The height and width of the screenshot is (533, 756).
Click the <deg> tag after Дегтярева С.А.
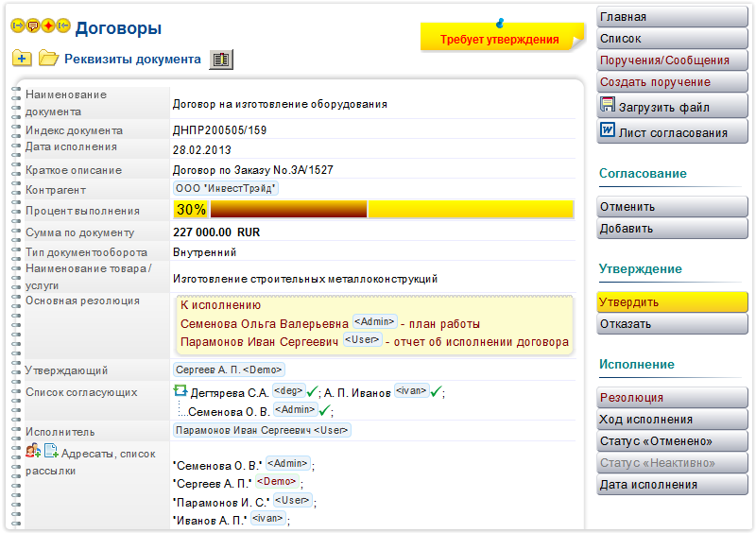[x=289, y=390]
